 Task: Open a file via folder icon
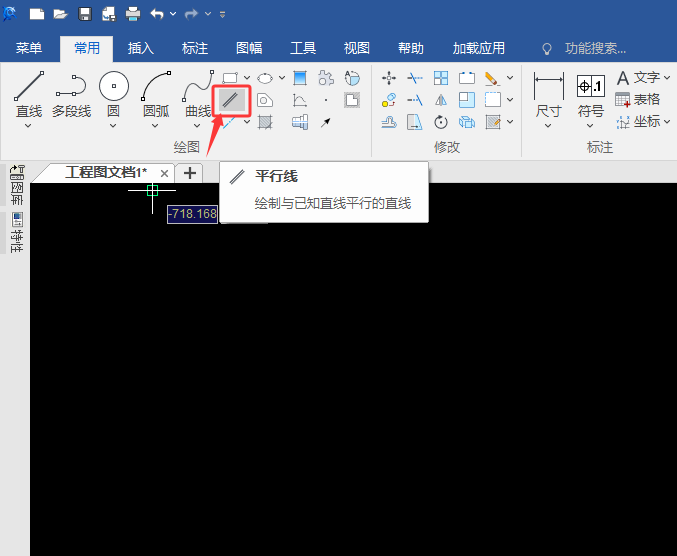point(60,14)
